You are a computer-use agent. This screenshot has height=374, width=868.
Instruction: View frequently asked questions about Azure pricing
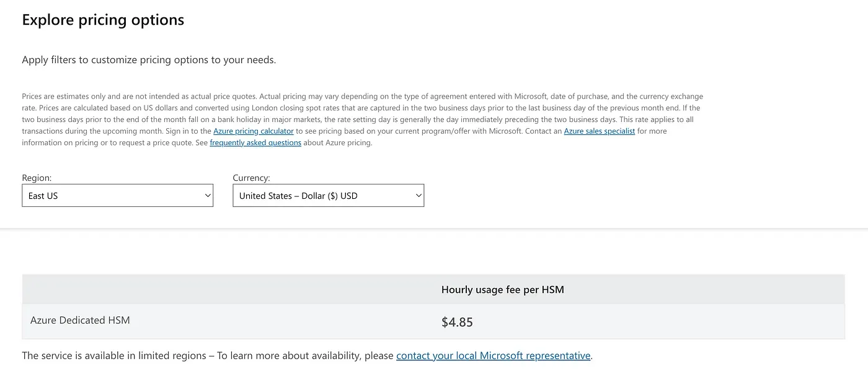255,142
